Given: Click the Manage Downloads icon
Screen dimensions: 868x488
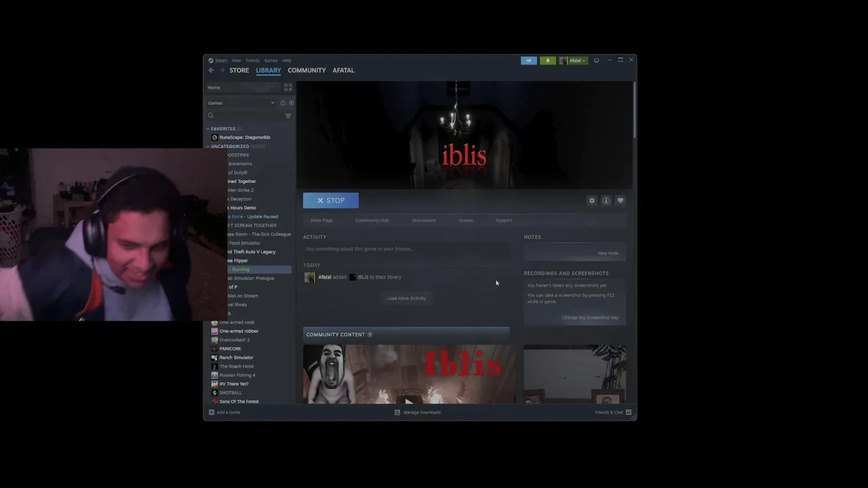Looking at the screenshot, I should 397,412.
